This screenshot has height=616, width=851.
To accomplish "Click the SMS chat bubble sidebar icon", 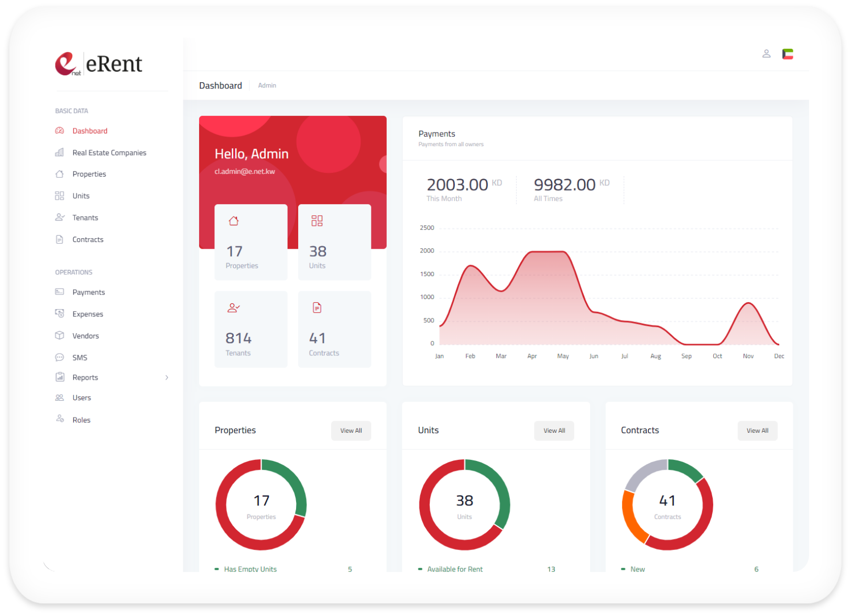I will pyautogui.click(x=60, y=357).
